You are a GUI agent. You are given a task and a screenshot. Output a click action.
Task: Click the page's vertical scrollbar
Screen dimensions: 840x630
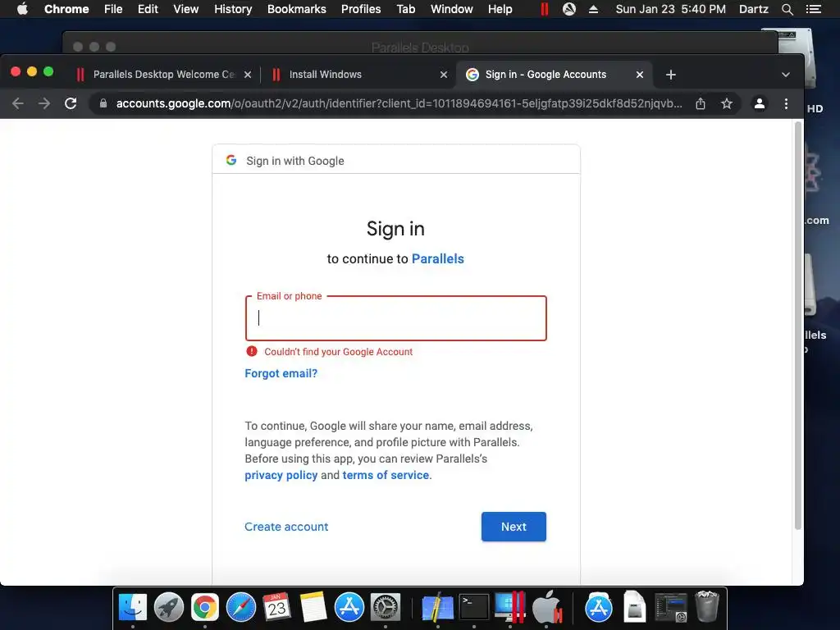click(x=797, y=326)
